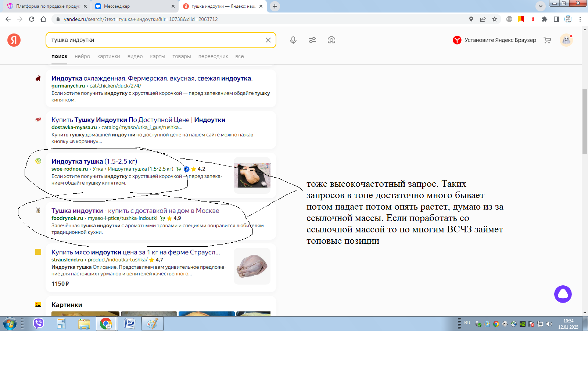Click the Установите Яндекс Браузер link
The height and width of the screenshot is (389, 588).
(x=494, y=40)
